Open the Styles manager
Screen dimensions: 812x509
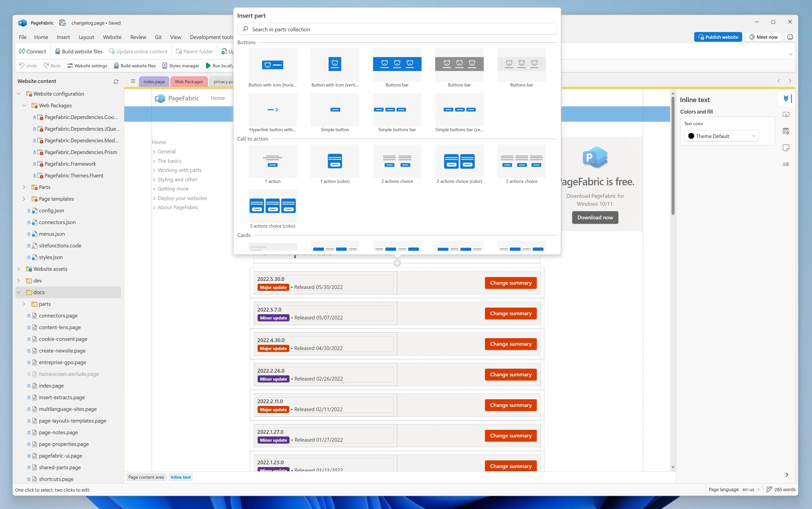pyautogui.click(x=180, y=65)
